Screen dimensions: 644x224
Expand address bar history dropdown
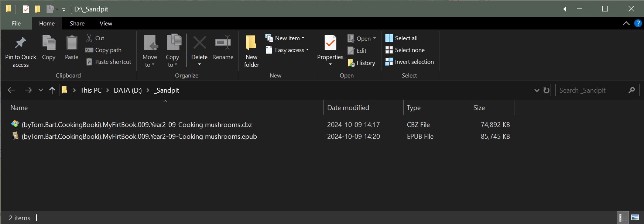tap(537, 90)
